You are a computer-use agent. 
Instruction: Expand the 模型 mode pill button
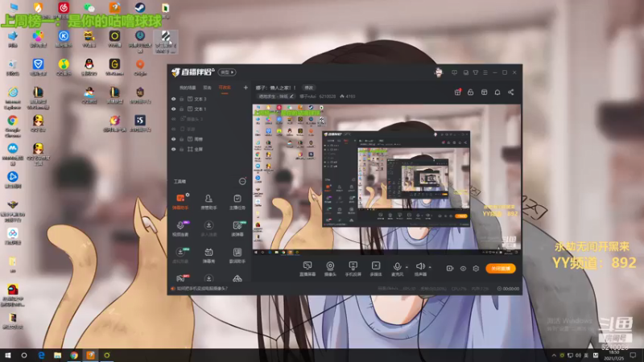227,72
